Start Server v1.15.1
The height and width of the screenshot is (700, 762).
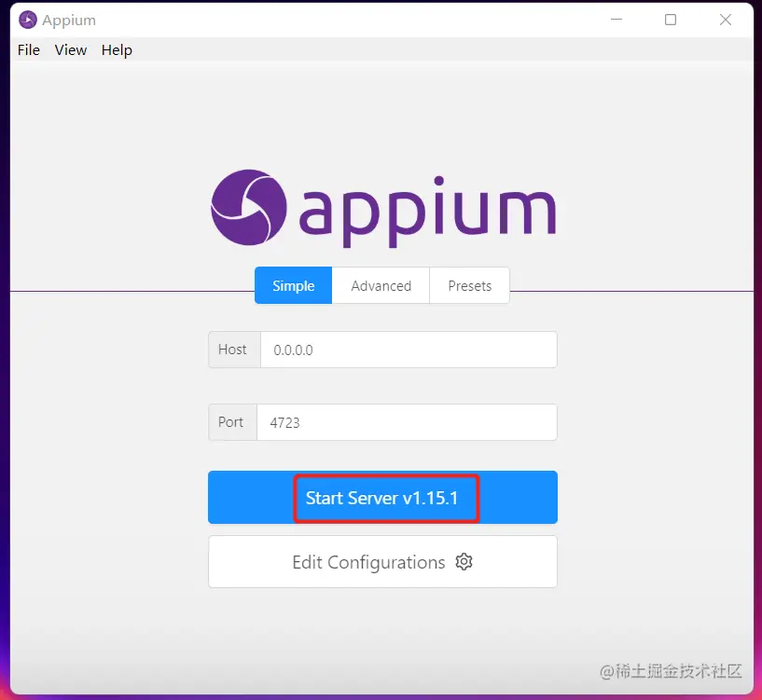click(382, 498)
